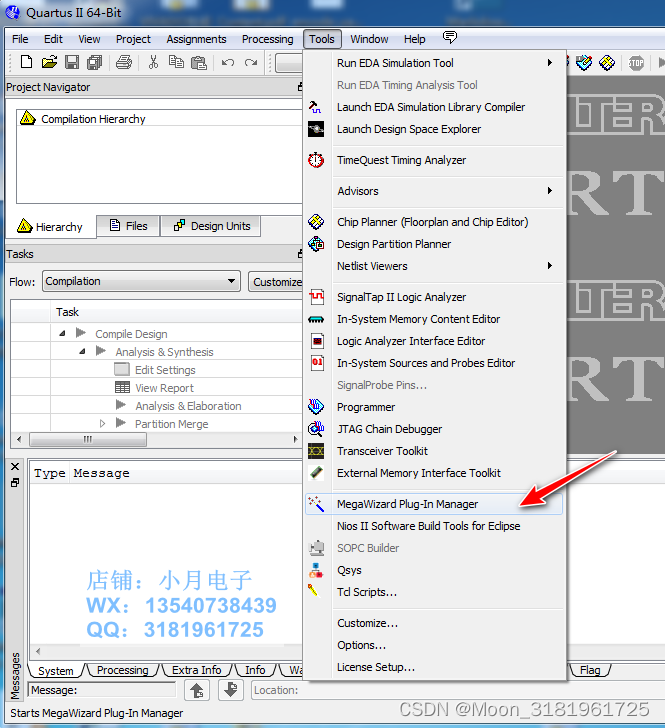Click the Customize button beside Flow

(x=276, y=282)
